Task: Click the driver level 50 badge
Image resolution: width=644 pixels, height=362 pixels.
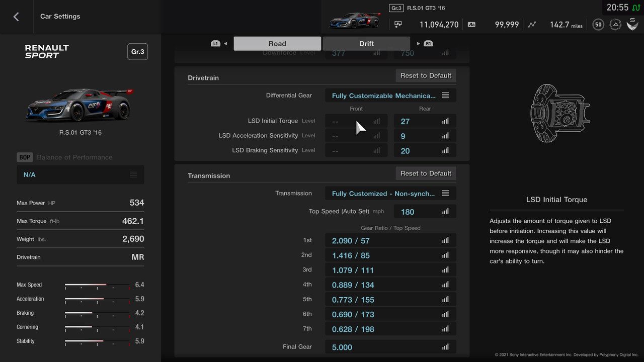Action: [598, 24]
